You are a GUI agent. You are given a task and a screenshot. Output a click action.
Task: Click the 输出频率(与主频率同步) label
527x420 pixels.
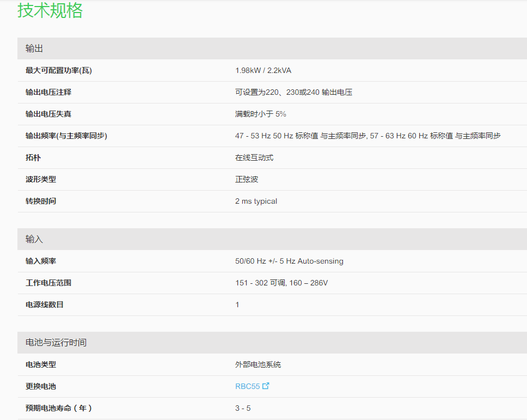click(x=66, y=136)
